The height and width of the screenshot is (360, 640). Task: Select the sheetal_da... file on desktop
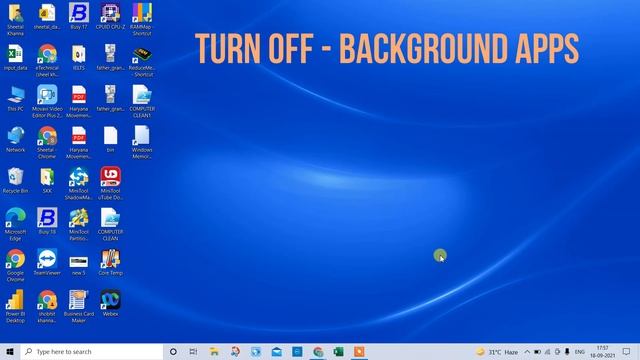point(47,13)
